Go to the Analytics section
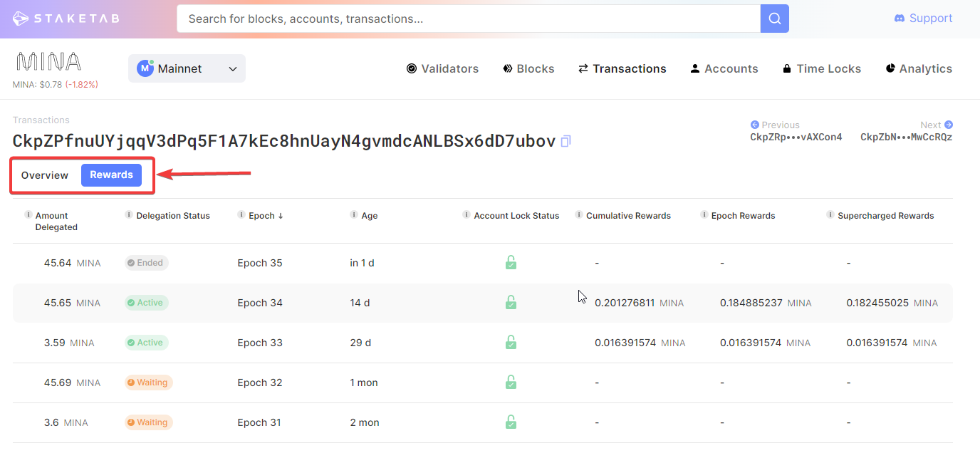This screenshot has width=980, height=468. coord(919,68)
